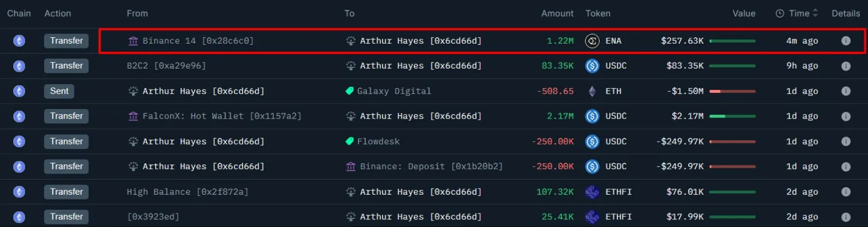Click Transfer badge in the Binance 14 row
The width and height of the screenshot is (868, 227).
66,41
